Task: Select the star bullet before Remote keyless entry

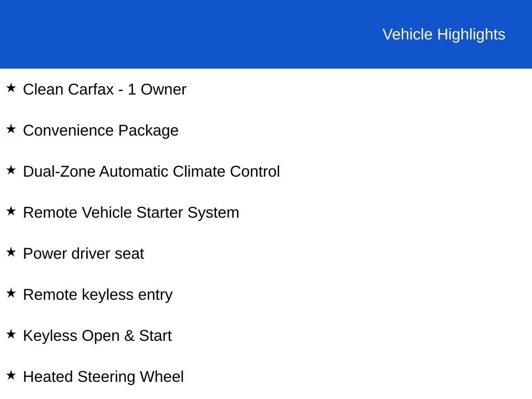Action: [x=11, y=293]
